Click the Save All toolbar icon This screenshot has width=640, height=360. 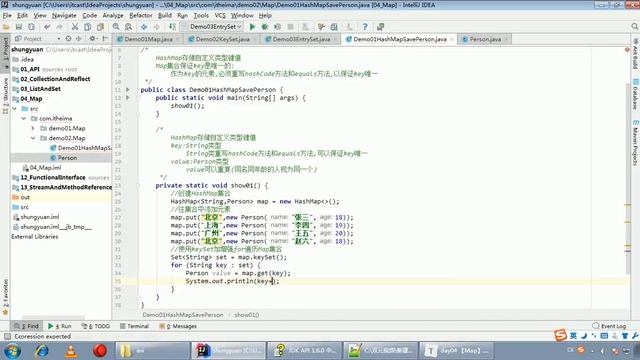19,27
